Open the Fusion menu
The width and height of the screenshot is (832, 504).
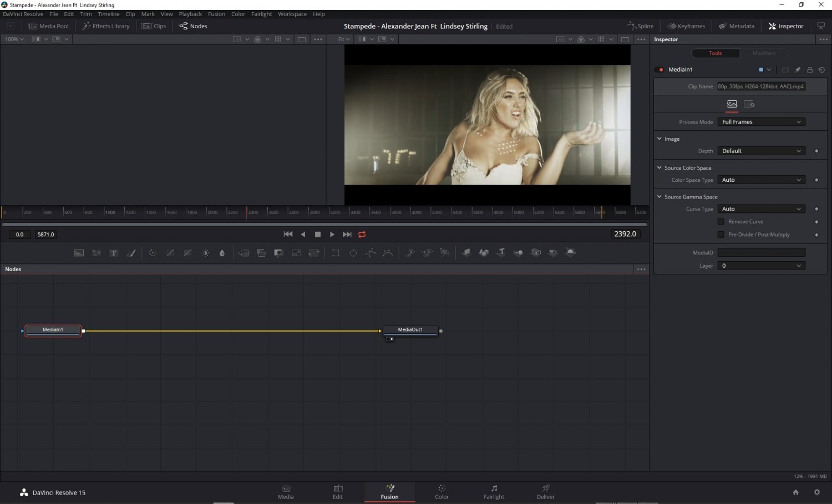pos(216,14)
